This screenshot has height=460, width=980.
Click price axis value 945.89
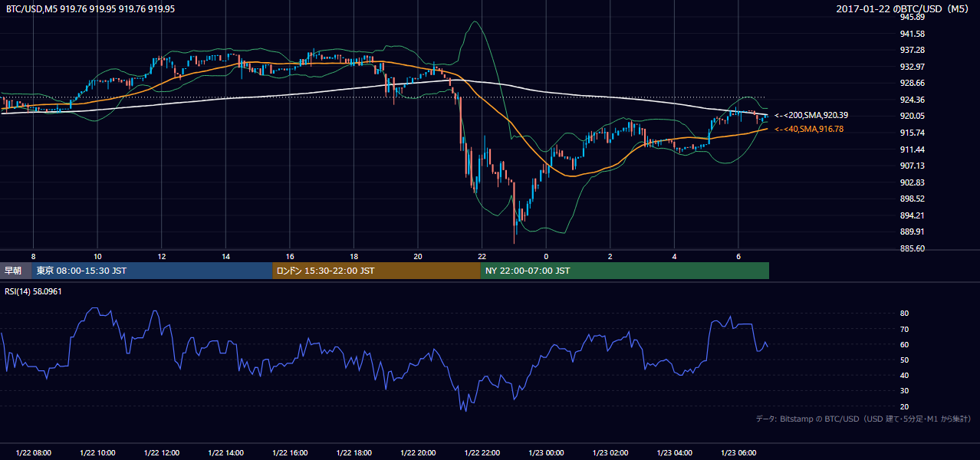click(913, 17)
